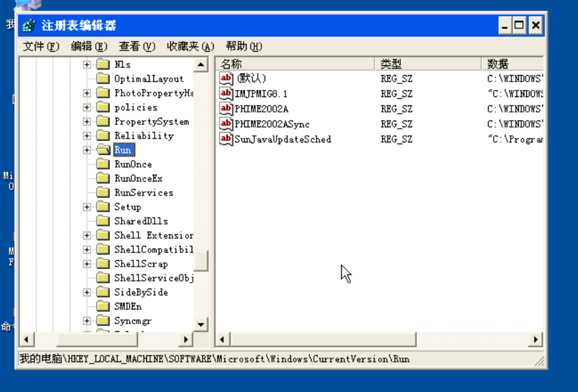This screenshot has height=392, width=578.
Task: Open the 文件(F) menu
Action: pyautogui.click(x=41, y=47)
